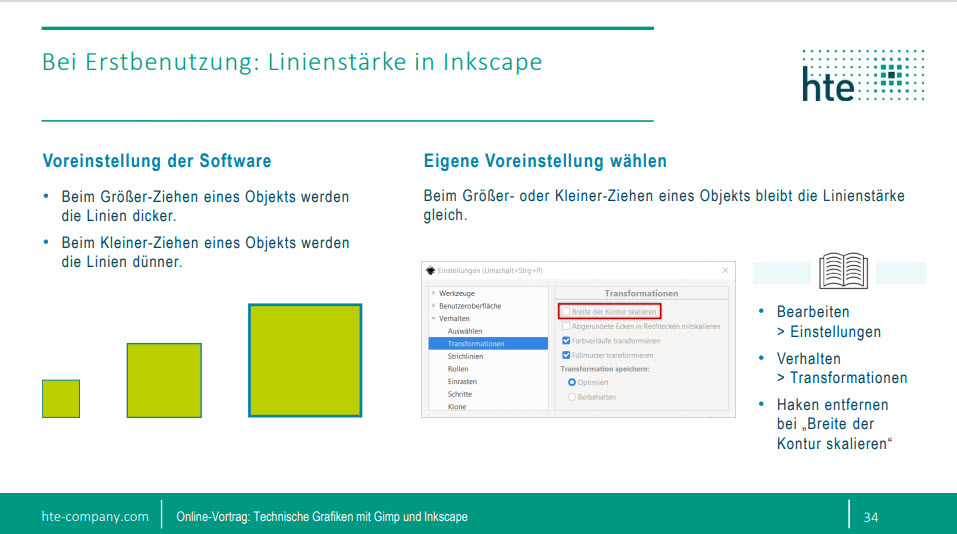Open the hte-company.com link in footer
The height and width of the screenshot is (534, 957).
95,516
